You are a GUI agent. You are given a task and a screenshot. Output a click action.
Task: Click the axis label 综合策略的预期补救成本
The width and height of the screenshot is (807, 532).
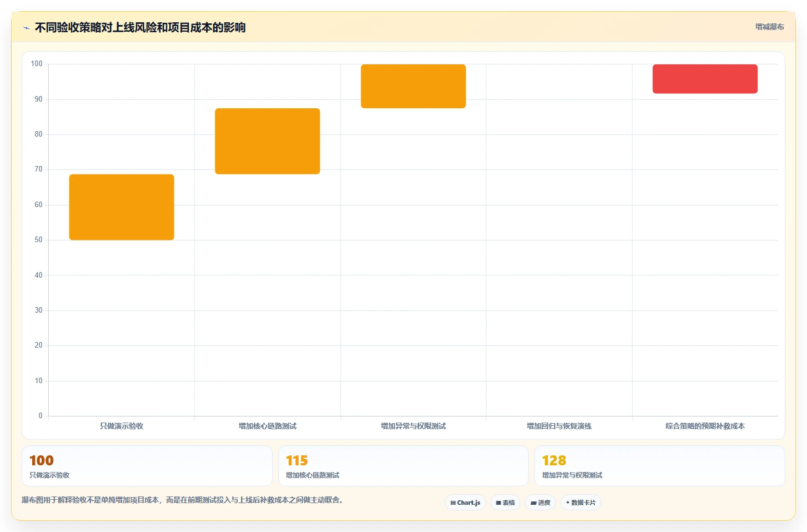click(705, 426)
